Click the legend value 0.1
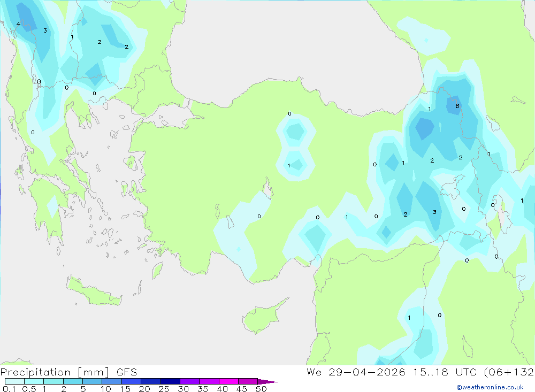The height and width of the screenshot is (392, 535). tap(9, 389)
